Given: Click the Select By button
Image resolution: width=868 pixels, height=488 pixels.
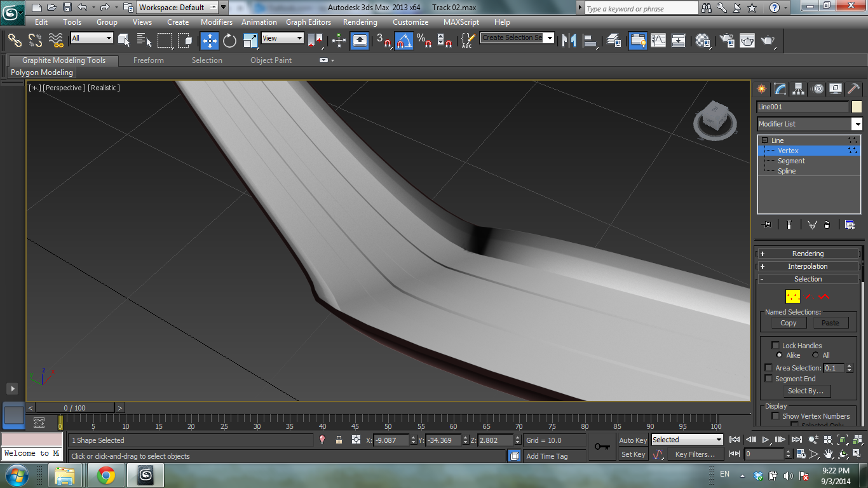Looking at the screenshot, I should click(806, 391).
